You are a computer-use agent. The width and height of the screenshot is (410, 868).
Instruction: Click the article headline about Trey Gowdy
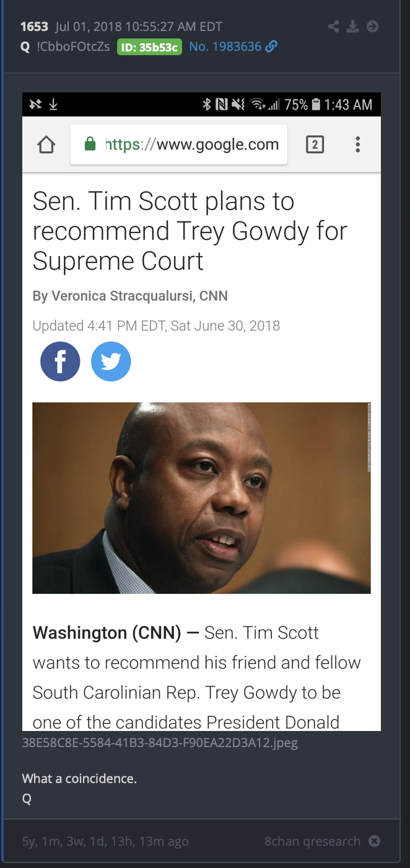tap(190, 231)
